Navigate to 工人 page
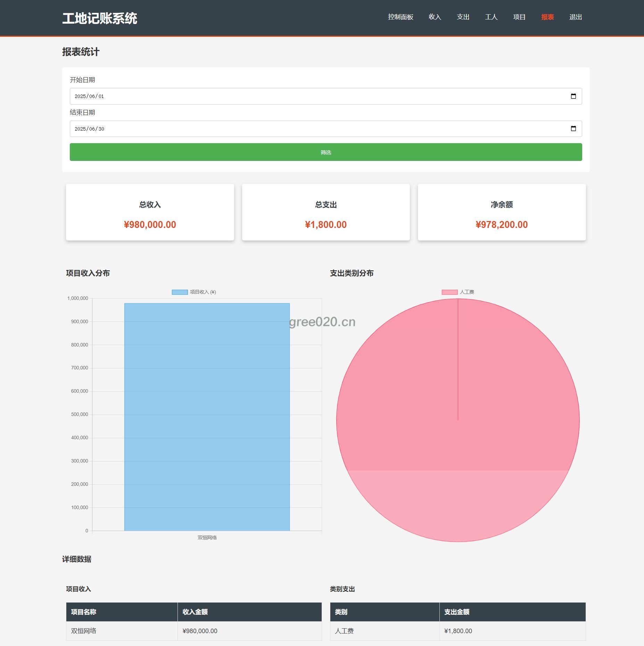 click(x=491, y=17)
